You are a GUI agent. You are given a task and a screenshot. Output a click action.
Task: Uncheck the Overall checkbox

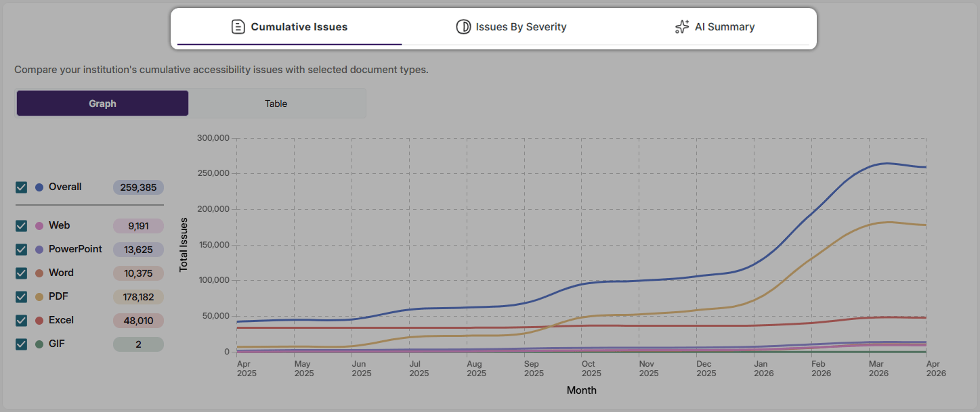coord(21,187)
